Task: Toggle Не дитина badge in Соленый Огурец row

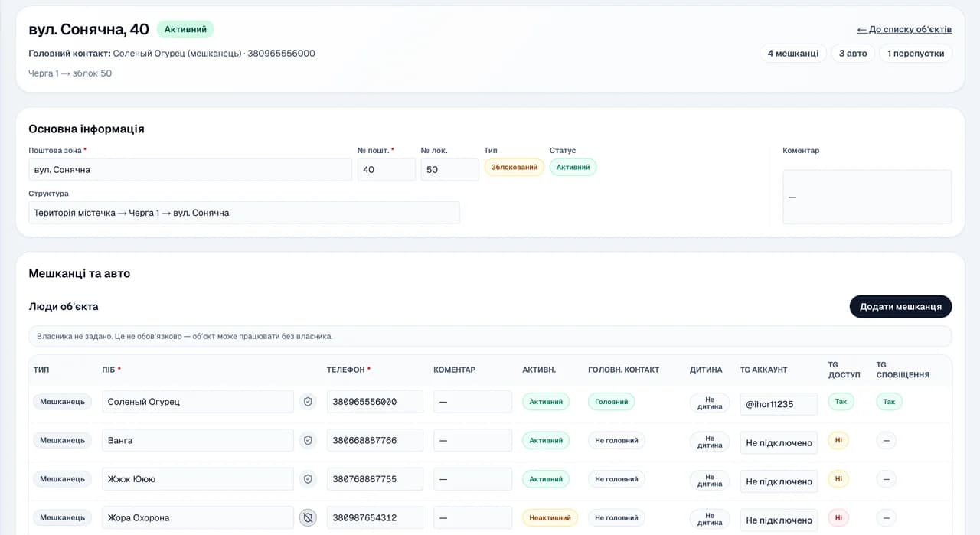Action: [710, 403]
